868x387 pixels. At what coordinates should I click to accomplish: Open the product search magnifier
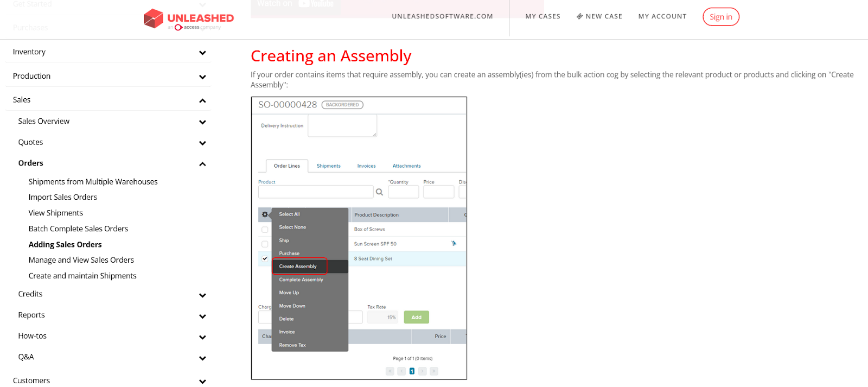(x=379, y=192)
